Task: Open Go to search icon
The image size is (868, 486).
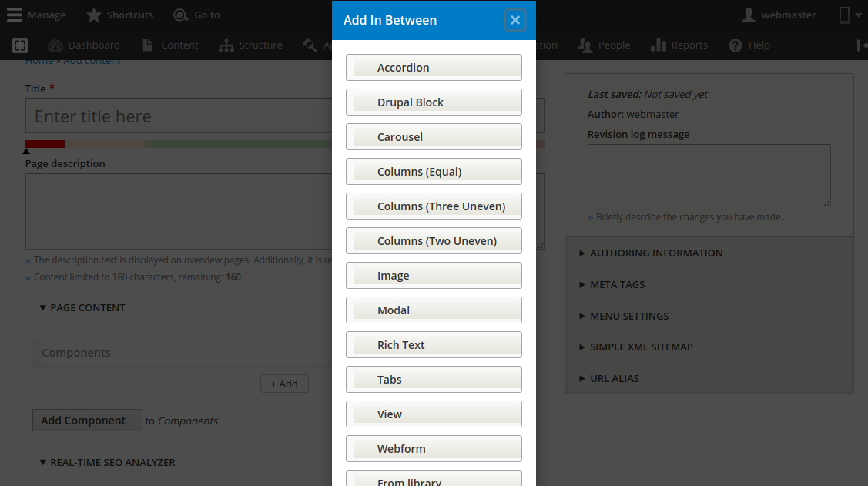Action: [x=179, y=14]
